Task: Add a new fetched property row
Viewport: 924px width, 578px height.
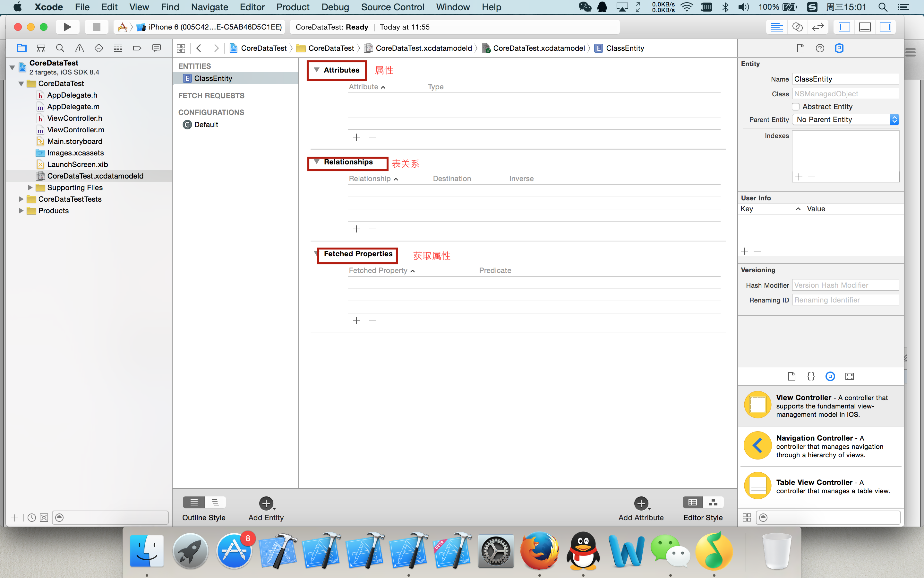Action: [x=356, y=321]
